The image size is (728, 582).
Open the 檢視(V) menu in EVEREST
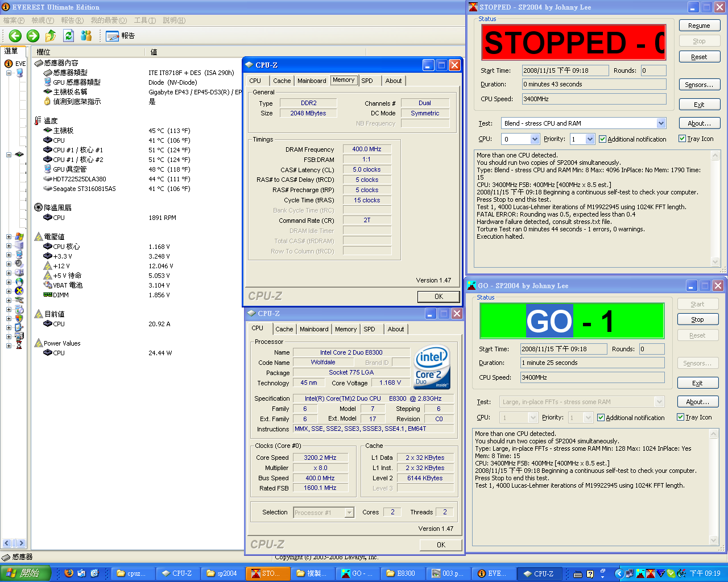click(43, 20)
